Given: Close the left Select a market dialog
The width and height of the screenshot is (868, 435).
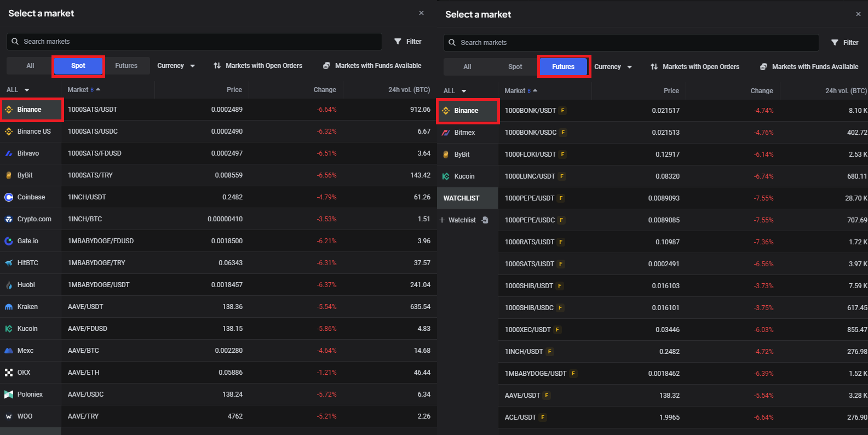Looking at the screenshot, I should [421, 13].
